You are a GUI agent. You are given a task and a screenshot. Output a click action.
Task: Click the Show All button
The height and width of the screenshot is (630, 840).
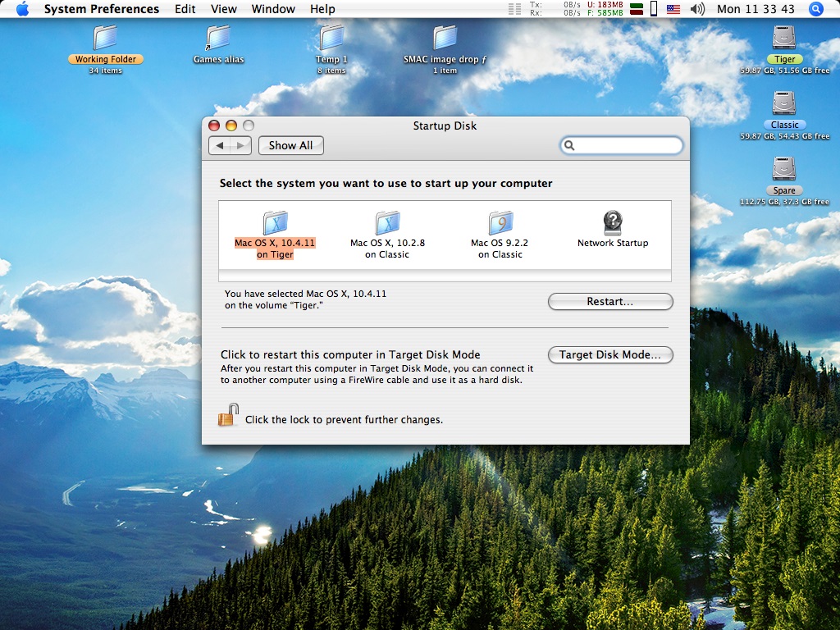click(291, 146)
